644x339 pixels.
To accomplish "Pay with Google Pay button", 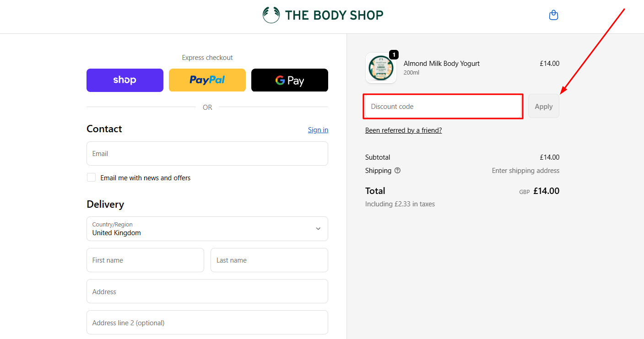I will (290, 80).
